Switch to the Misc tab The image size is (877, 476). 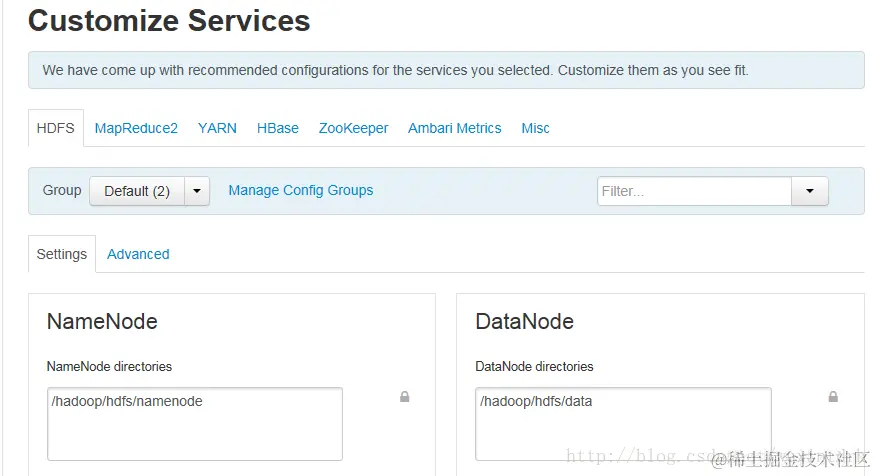[535, 128]
